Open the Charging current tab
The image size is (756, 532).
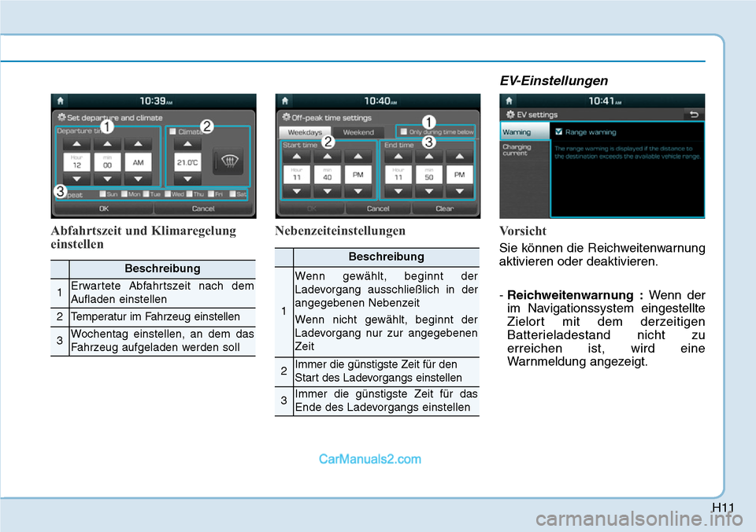click(524, 150)
